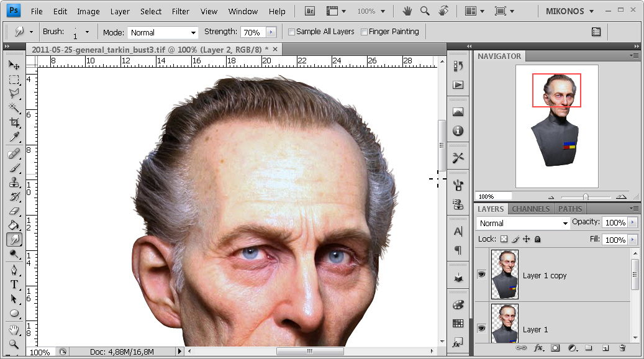Add a layer mask button
This screenshot has height=359, width=644.
pos(555,348)
